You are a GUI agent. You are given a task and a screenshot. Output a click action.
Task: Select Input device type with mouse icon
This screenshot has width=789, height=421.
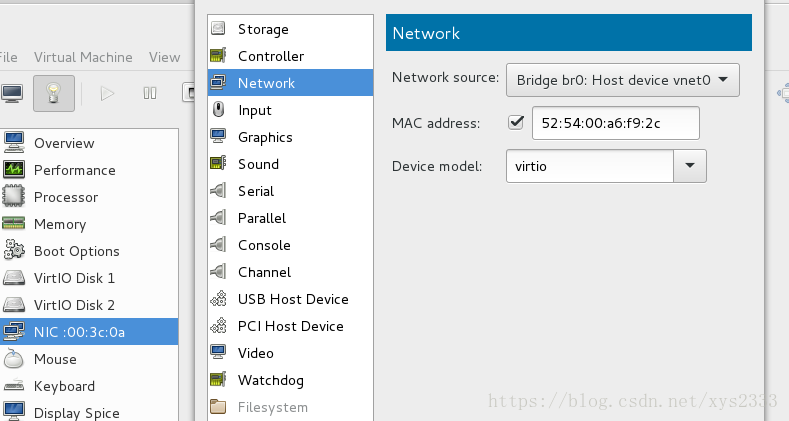[x=290, y=110]
